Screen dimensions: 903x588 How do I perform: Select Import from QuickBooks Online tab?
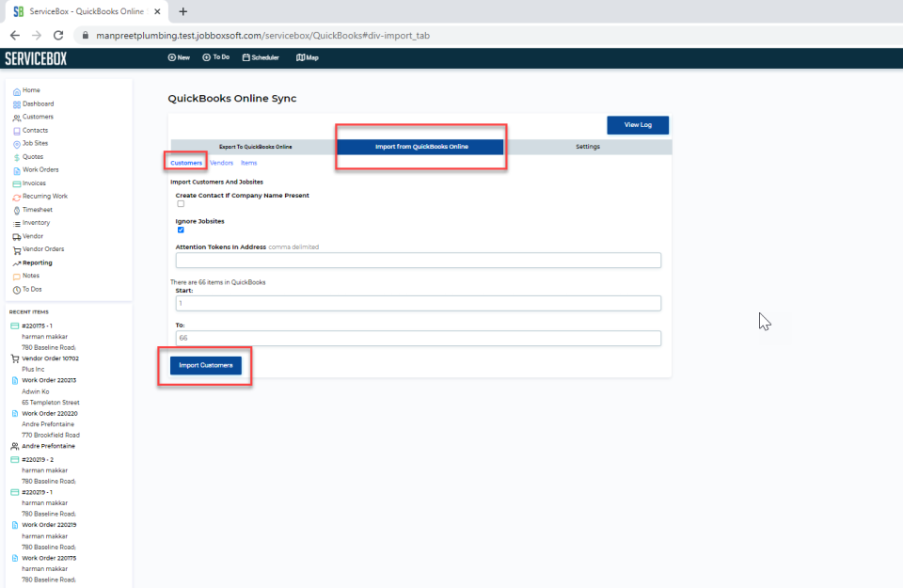[421, 147]
